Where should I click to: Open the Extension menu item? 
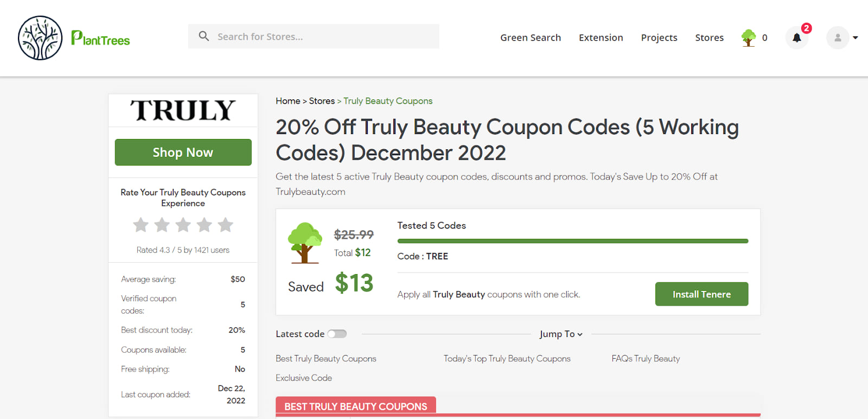coord(601,37)
